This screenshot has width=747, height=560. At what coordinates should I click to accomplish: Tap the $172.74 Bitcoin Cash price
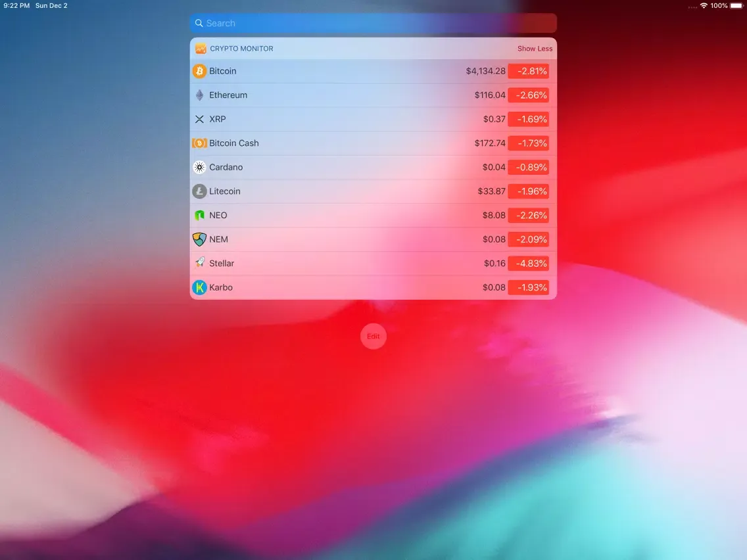(x=490, y=143)
